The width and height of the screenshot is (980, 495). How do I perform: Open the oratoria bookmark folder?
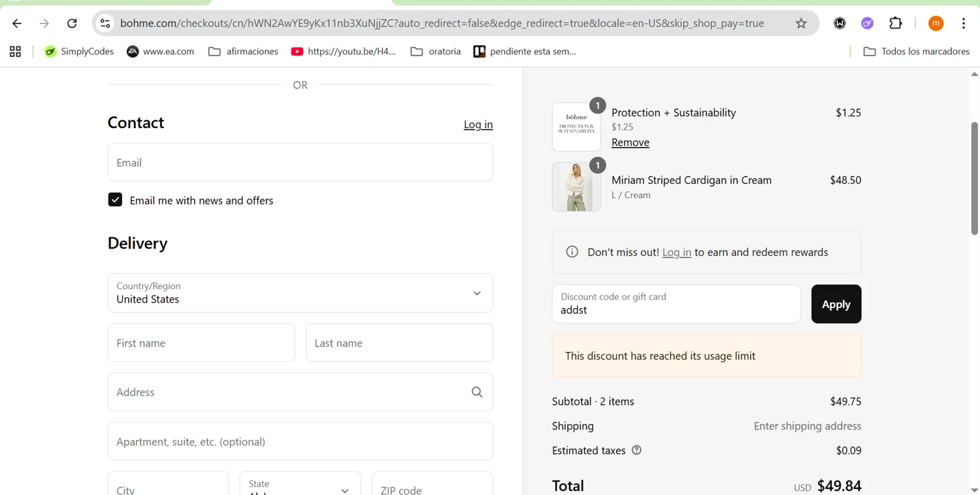coord(436,52)
